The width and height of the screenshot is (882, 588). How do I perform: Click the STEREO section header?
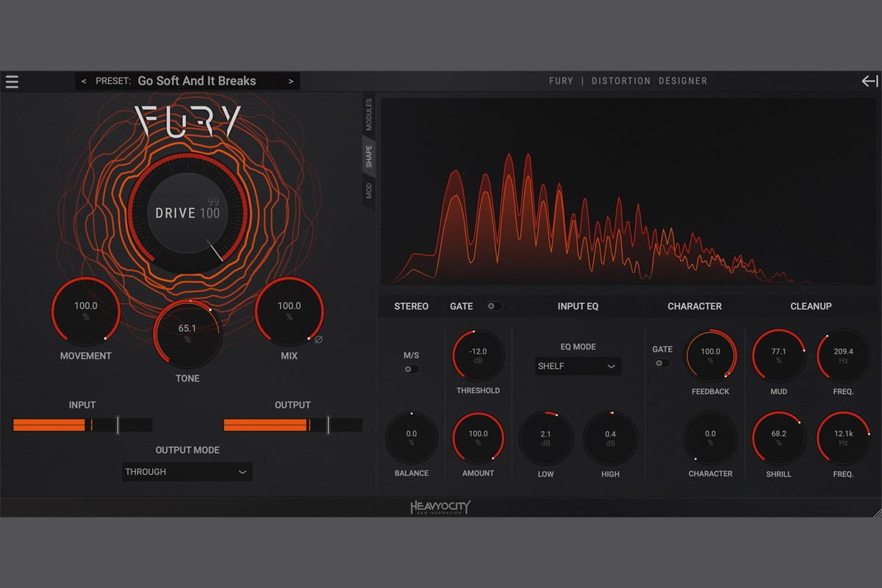[x=412, y=306]
